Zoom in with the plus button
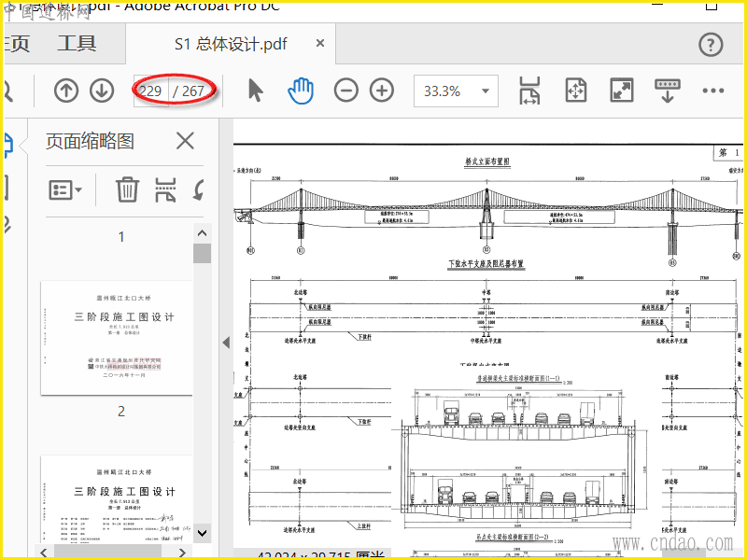 pyautogui.click(x=382, y=91)
